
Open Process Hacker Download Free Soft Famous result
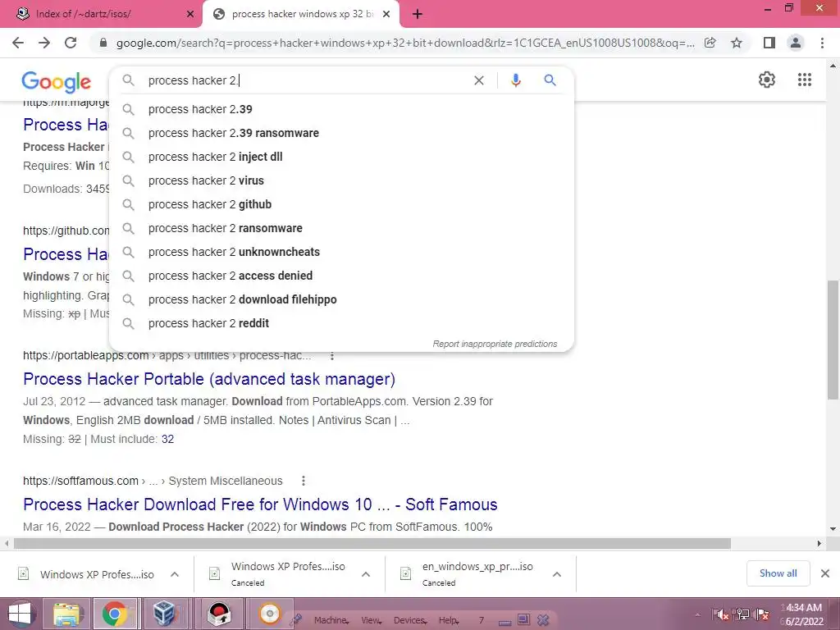(x=260, y=504)
